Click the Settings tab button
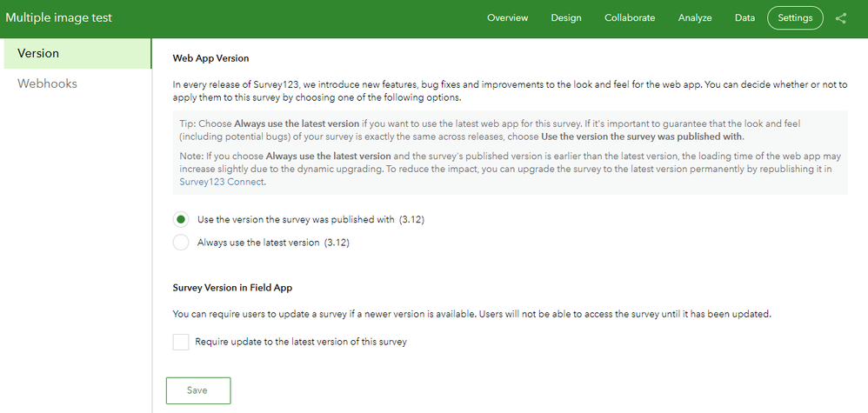This screenshot has width=868, height=413. 795,18
